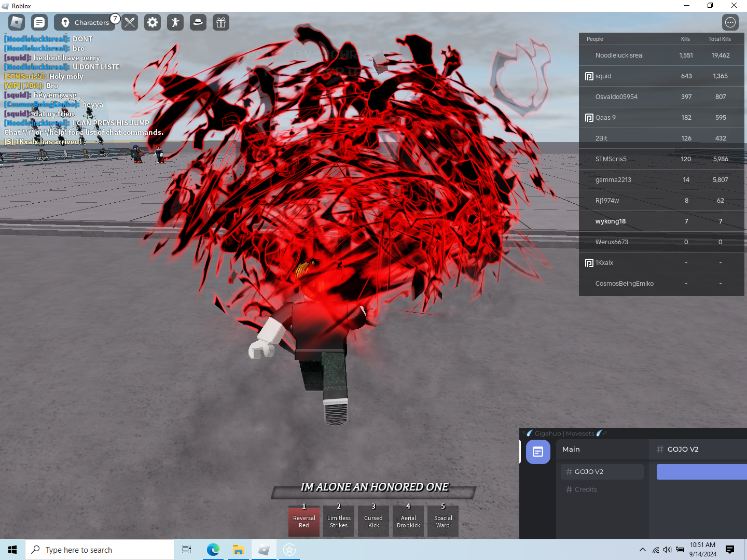Select gamma2213 in the leaderboard
Image resolution: width=747 pixels, height=560 pixels.
[x=661, y=180]
